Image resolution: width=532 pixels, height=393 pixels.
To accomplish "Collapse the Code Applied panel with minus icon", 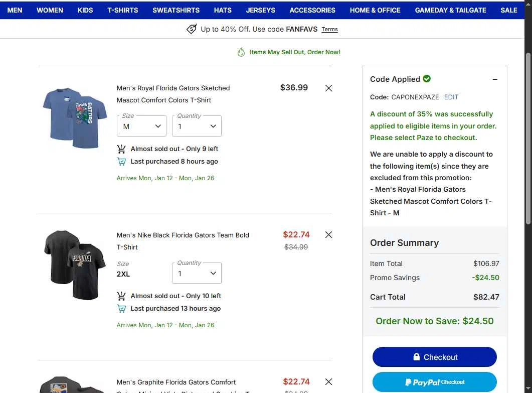I will [495, 79].
